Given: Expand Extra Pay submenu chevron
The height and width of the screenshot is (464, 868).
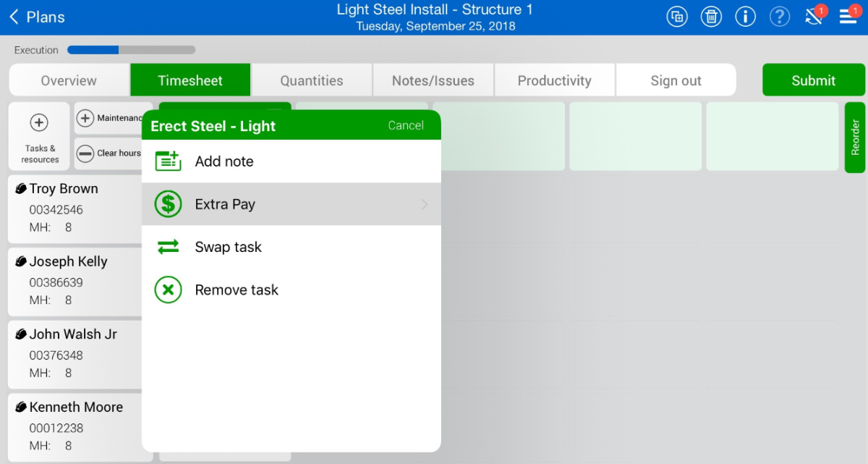Looking at the screenshot, I should [x=425, y=205].
